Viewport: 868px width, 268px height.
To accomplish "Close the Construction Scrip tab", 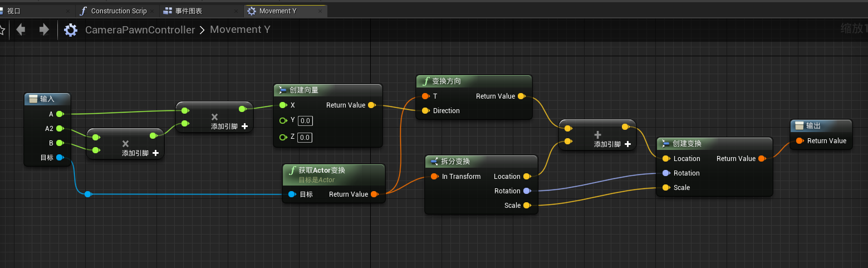I will [152, 11].
